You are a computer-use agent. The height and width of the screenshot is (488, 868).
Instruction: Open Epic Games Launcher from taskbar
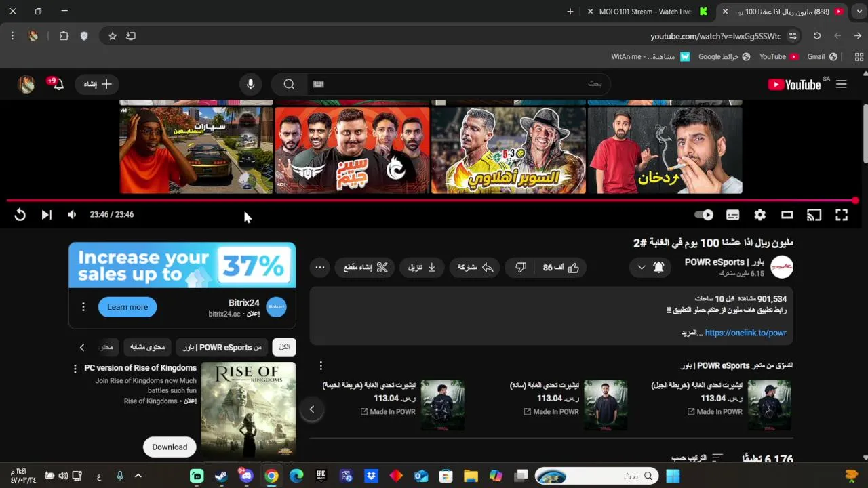pos(321,476)
